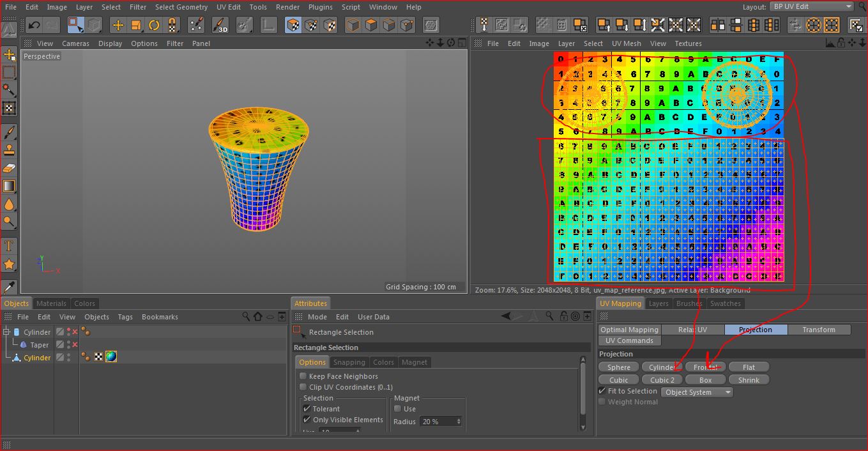
Task: Open the 3D paint brush mode
Action: point(220,26)
